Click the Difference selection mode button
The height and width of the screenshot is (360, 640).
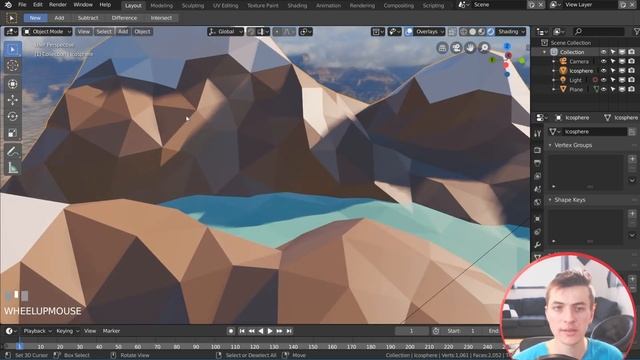(124, 18)
